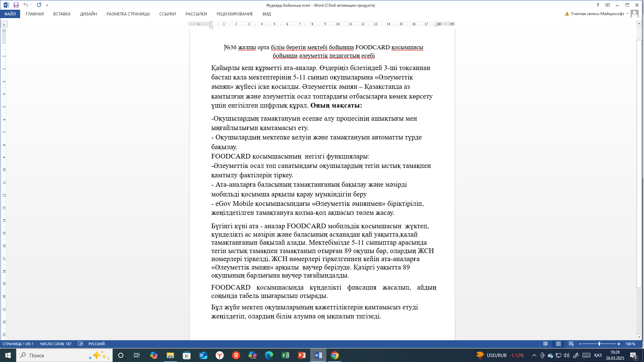Show hidden system tray icons
The image size is (644, 362).
pyautogui.click(x=534, y=355)
